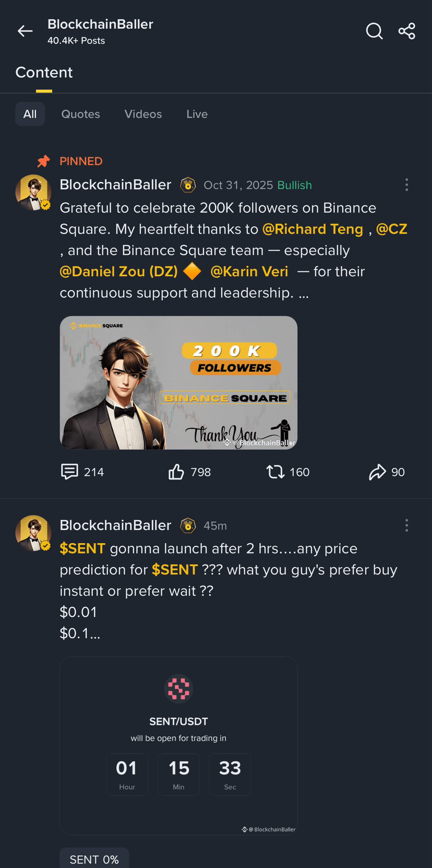The height and width of the screenshot is (868, 432).
Task: Open the search magnifier icon
Action: (374, 31)
